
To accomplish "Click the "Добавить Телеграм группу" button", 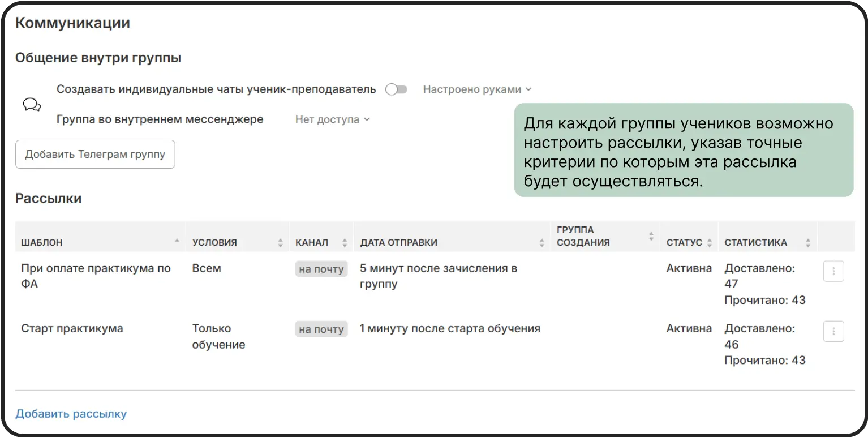I will tap(94, 154).
